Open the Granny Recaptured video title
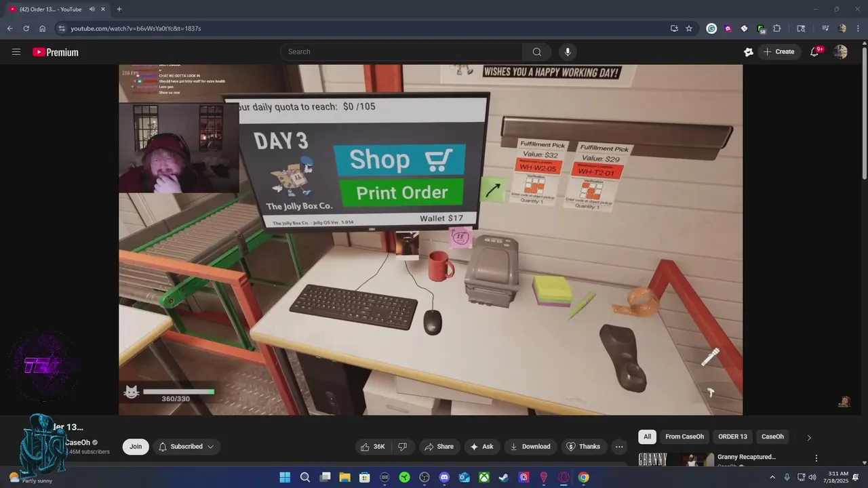 pyautogui.click(x=747, y=457)
